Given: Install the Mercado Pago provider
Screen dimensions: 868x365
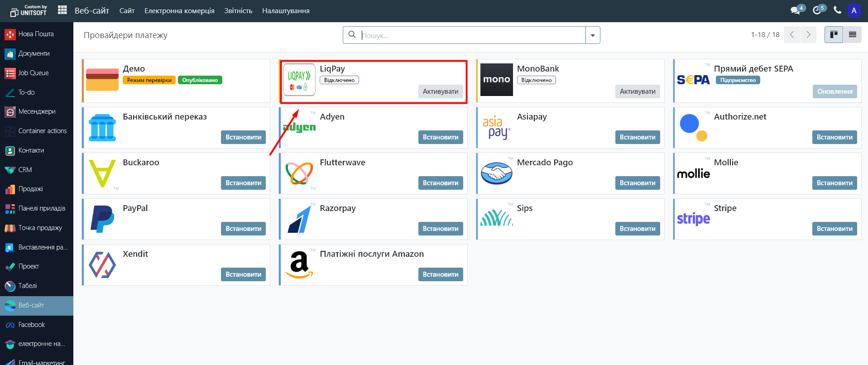Looking at the screenshot, I should coord(638,183).
